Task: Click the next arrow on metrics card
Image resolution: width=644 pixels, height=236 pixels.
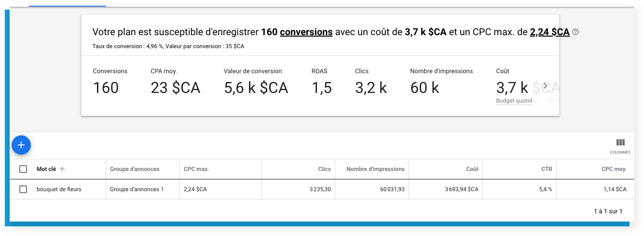Action: coord(546,86)
